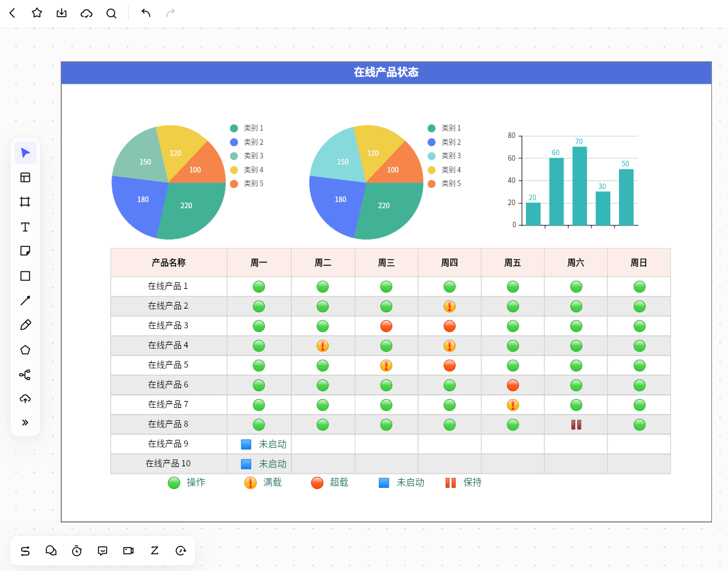728x571 pixels.
Task: Open the version history clock
Action: pos(180,551)
